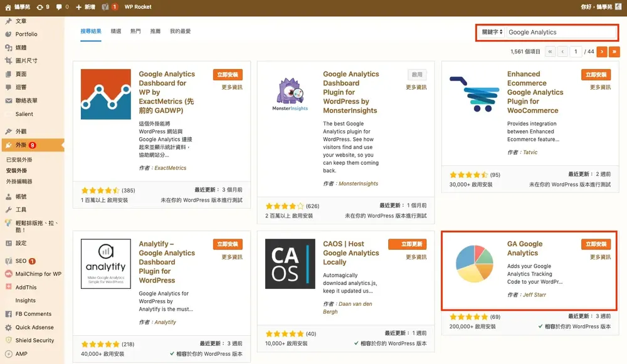
Task: Open 更多資訊 for the ExactMetrics plugin
Action: pos(232,87)
